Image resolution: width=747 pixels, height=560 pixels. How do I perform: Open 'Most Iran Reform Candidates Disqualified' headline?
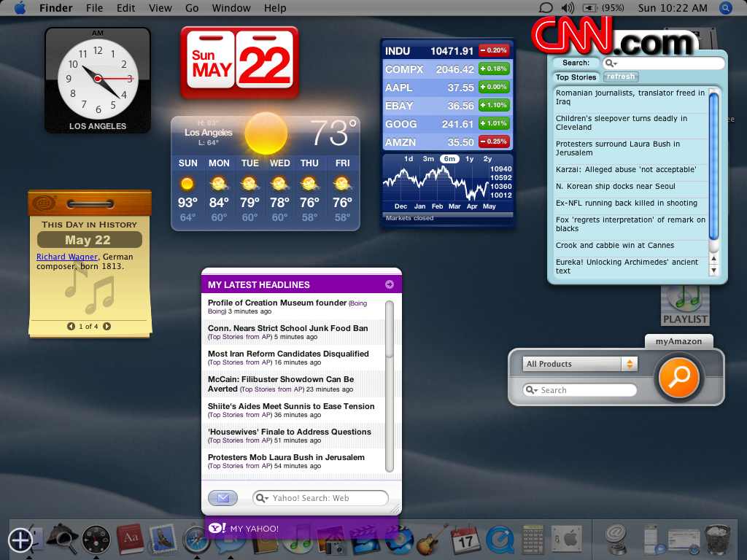(x=288, y=354)
